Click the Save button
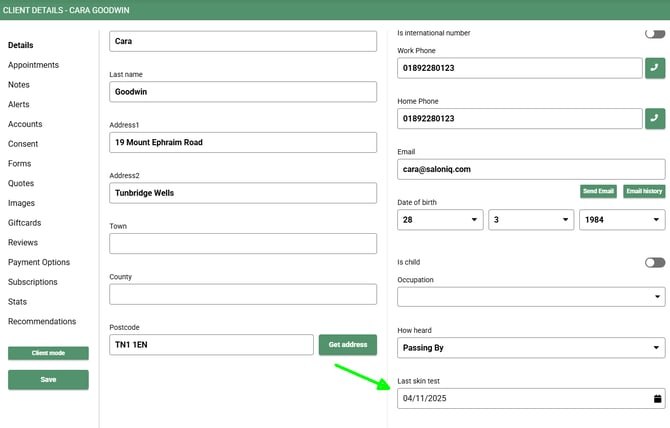 (x=48, y=380)
